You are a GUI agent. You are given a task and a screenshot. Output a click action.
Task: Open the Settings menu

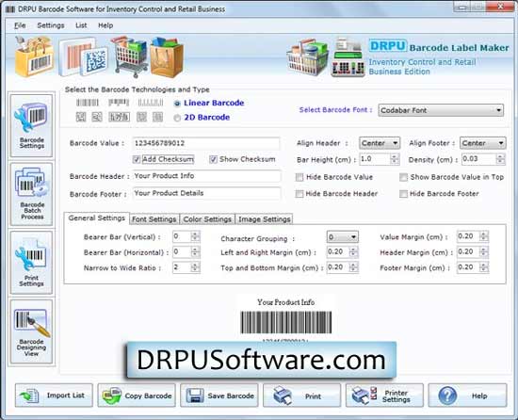pyautogui.click(x=51, y=25)
